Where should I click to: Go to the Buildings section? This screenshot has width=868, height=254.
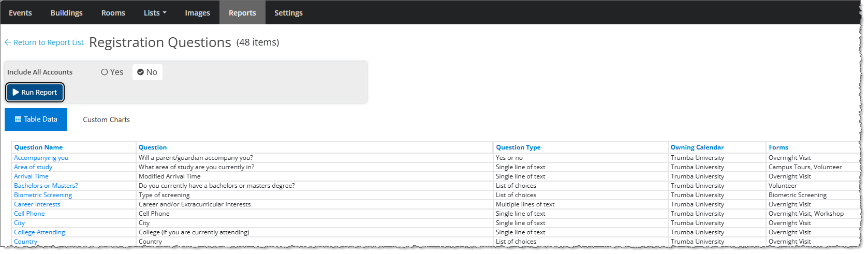pos(66,12)
